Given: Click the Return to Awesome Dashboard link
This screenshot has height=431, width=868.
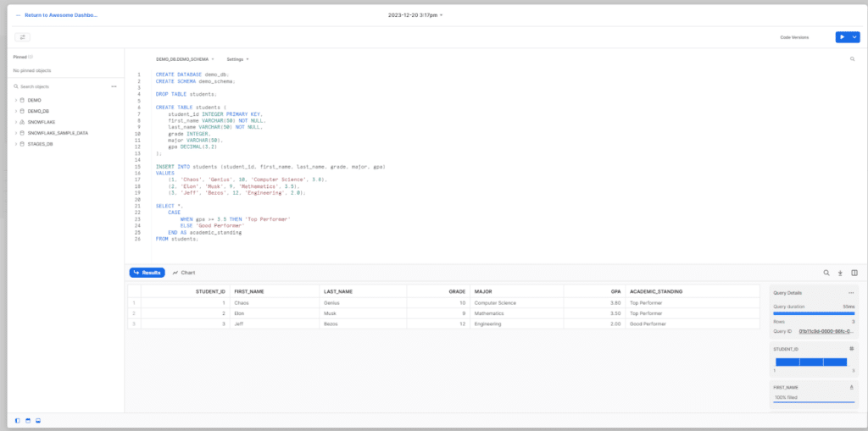Looking at the screenshot, I should pos(61,15).
